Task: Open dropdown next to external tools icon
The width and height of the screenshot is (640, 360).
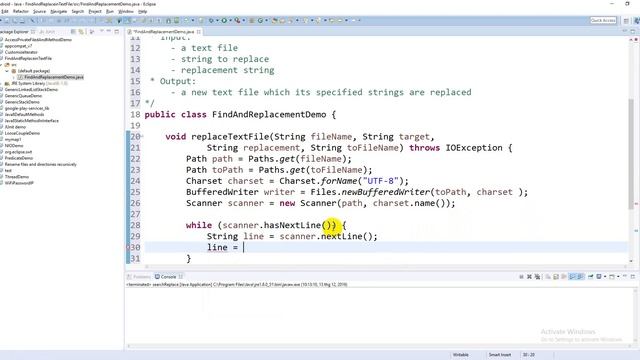Action: tap(244, 20)
